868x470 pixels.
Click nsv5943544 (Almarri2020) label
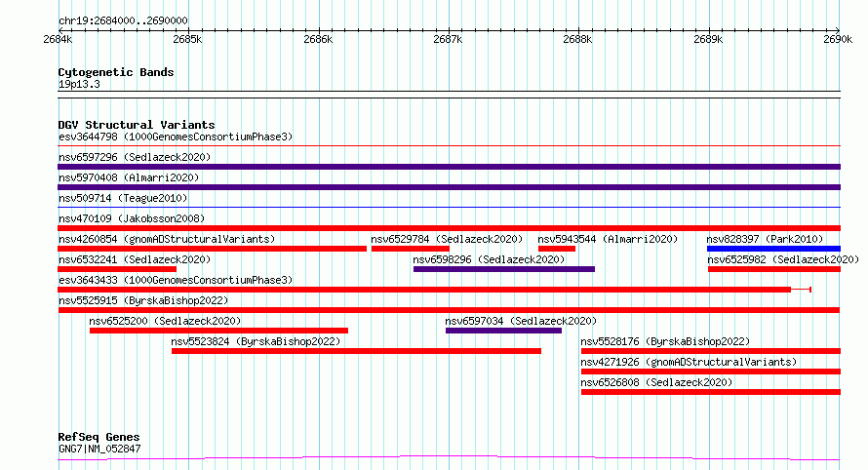pos(608,239)
